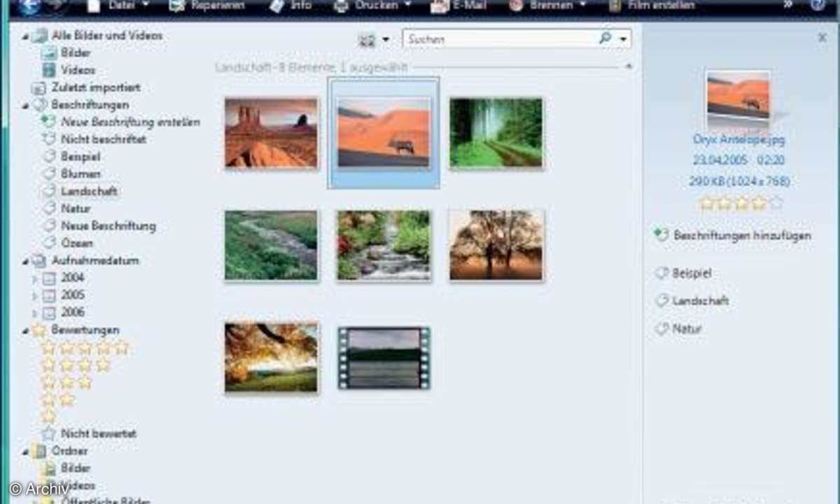Select the Landschaft tag in left tree
The image size is (840, 504).
coord(89,191)
